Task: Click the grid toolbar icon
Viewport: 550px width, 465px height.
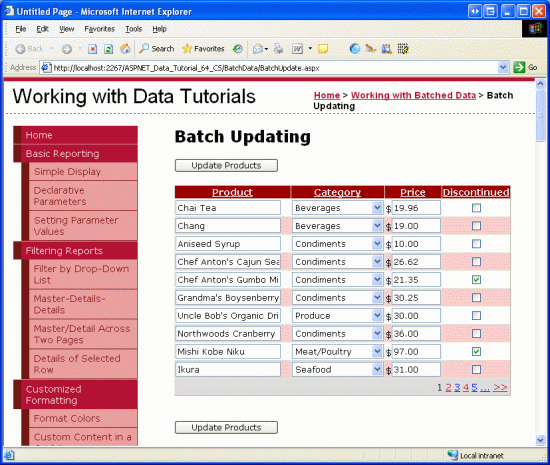Action: (x=403, y=48)
